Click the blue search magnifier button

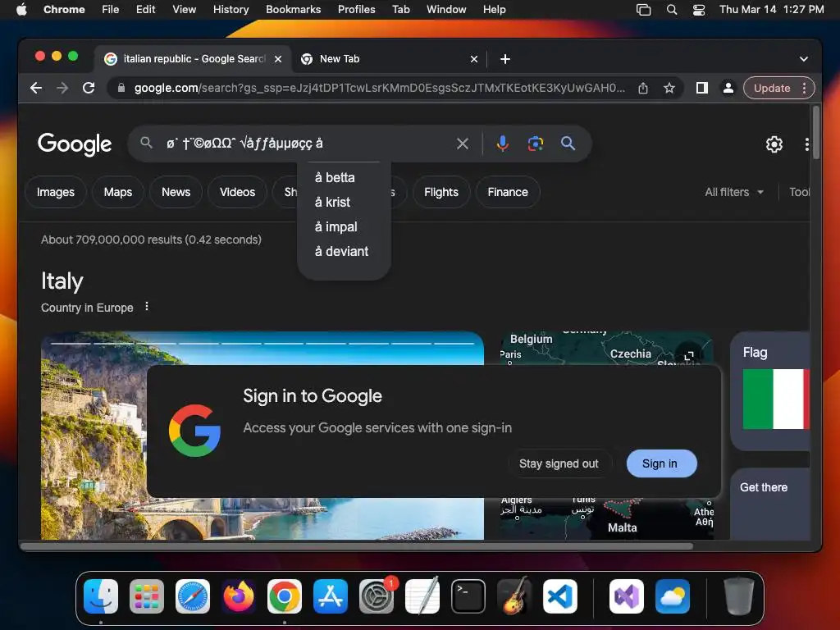point(568,144)
